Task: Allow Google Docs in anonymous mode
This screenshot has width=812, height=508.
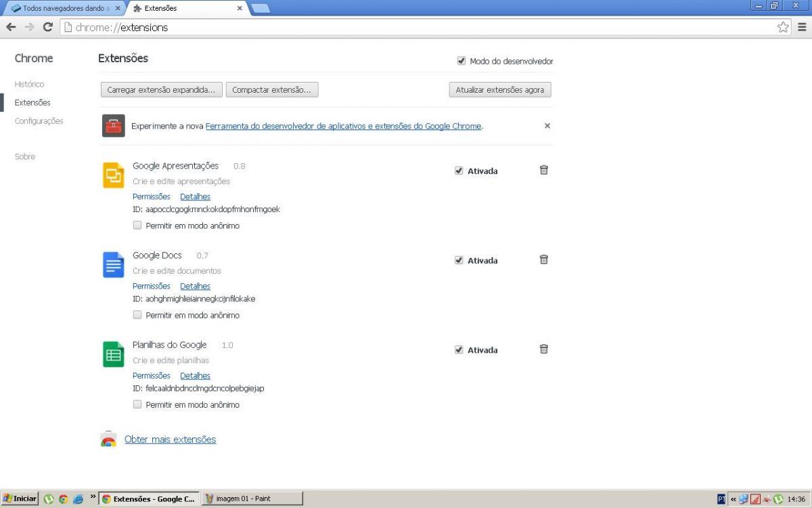Action: [137, 315]
